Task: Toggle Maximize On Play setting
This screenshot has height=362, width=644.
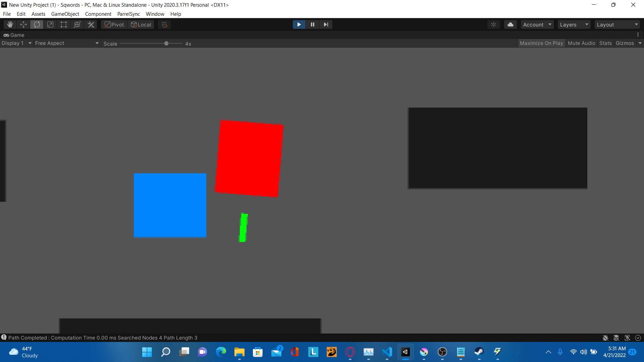Action: (x=541, y=43)
